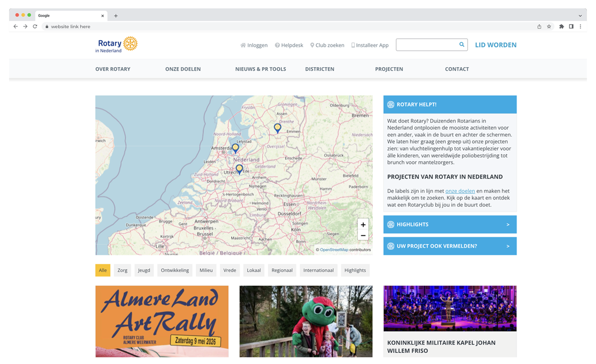
Task: Bookmark this page with the star icon
Action: click(x=549, y=26)
